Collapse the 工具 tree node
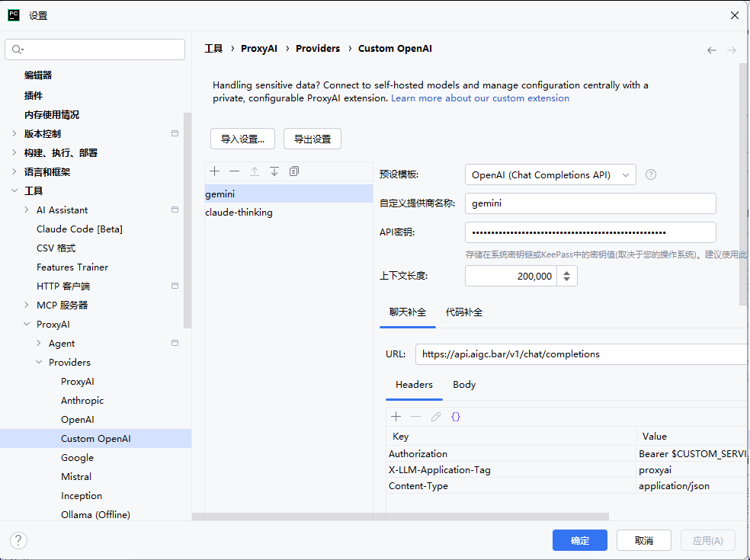 (14, 190)
